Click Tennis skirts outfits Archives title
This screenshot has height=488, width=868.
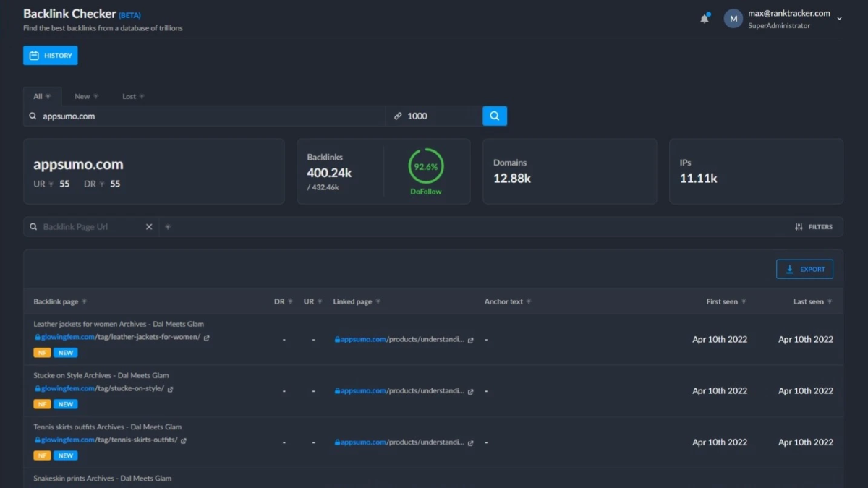pos(108,427)
